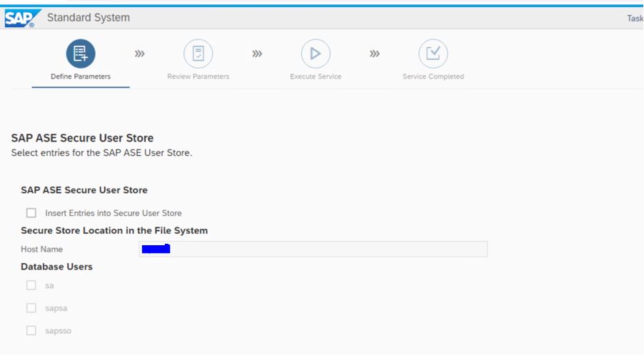Image resolution: width=644 pixels, height=356 pixels.
Task: Select the Define Parameters step icon
Action: pos(81,54)
